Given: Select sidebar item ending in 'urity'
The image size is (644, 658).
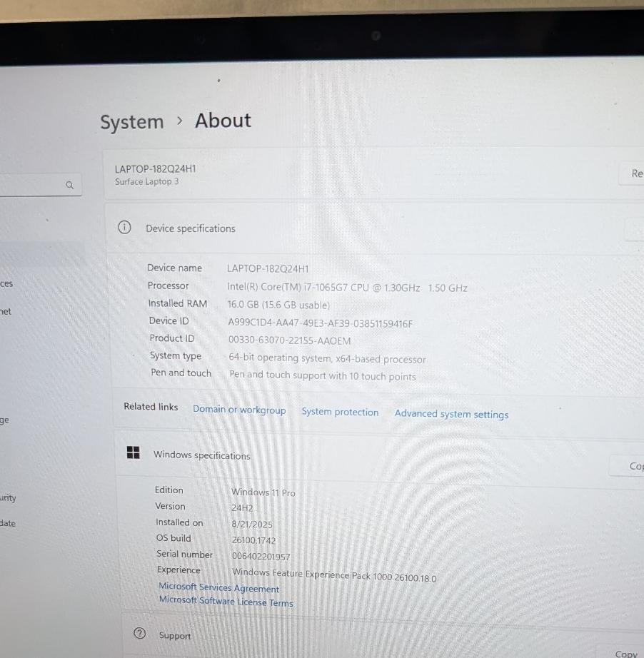Looking at the screenshot, I should point(8,498).
